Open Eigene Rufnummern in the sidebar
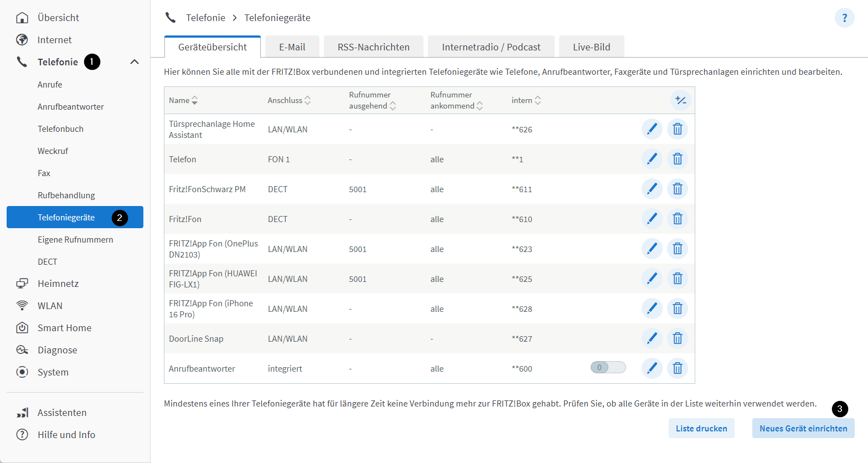The image size is (868, 463). (75, 240)
